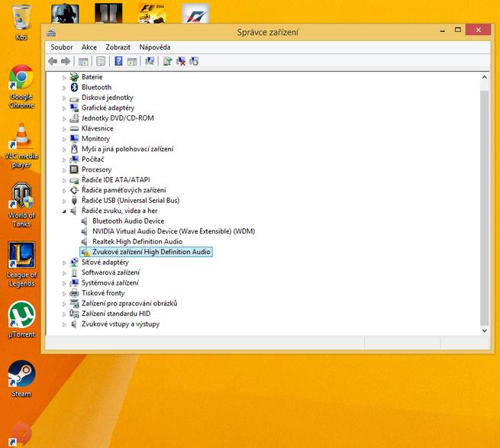
Task: Expand the Procesory node
Action: coord(64,170)
